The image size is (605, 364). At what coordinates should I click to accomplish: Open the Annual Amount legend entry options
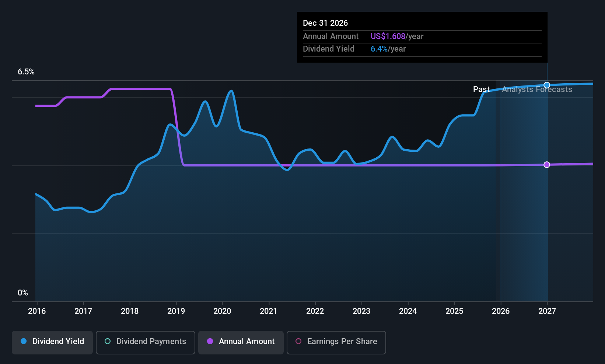point(241,342)
